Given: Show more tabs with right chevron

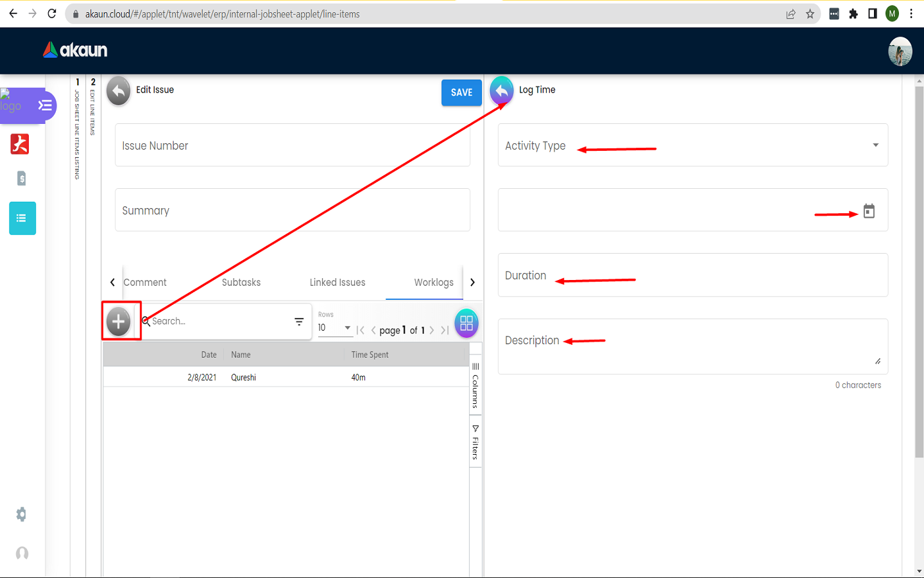Looking at the screenshot, I should click(x=473, y=282).
